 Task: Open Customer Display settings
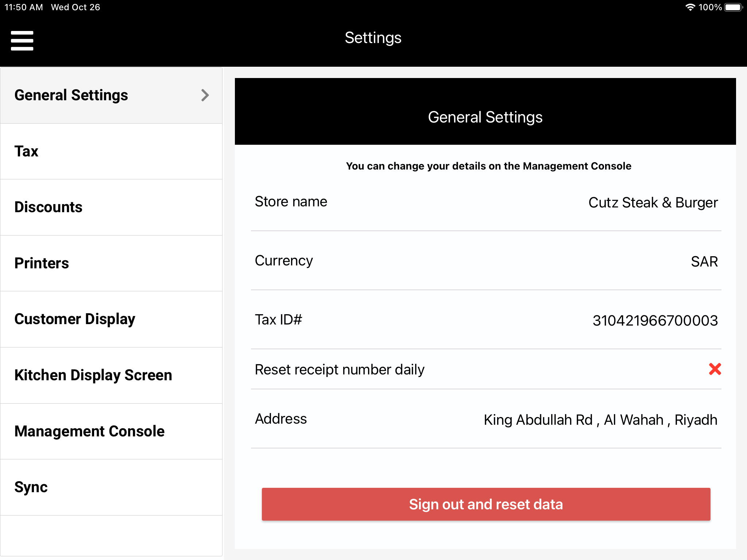[x=111, y=319]
